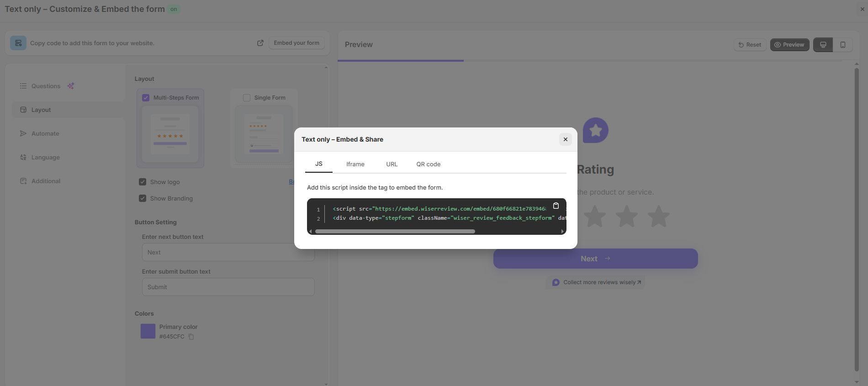
Task: Open the primary color swatch picker
Action: (148, 331)
